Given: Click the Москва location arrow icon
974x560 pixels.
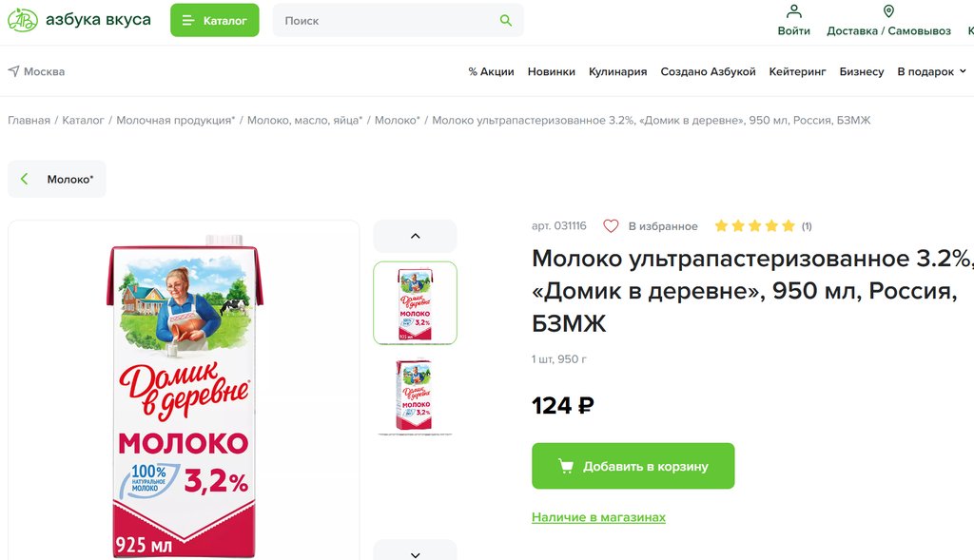Looking at the screenshot, I should (x=13, y=71).
